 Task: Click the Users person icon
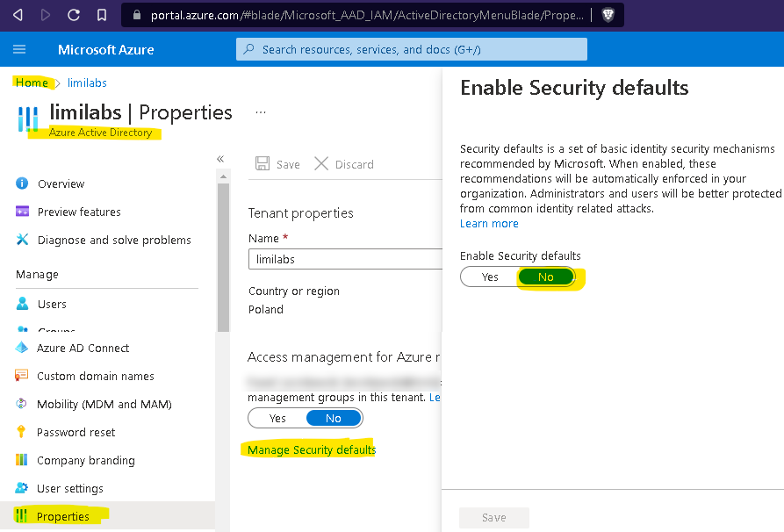(22, 304)
